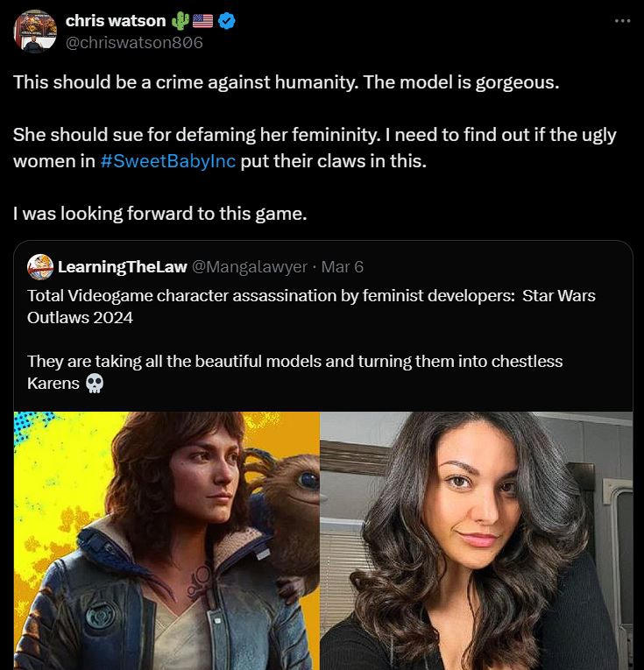This screenshot has height=670, width=644.
Task: Open the #SweetBabyInc hashtag
Action: (168, 162)
